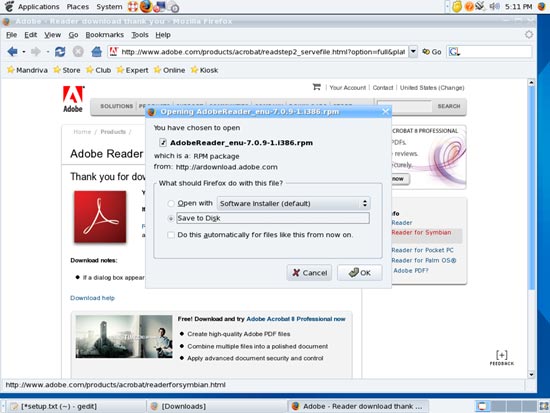
Task: Click the 'Contact' link
Action: click(x=383, y=87)
